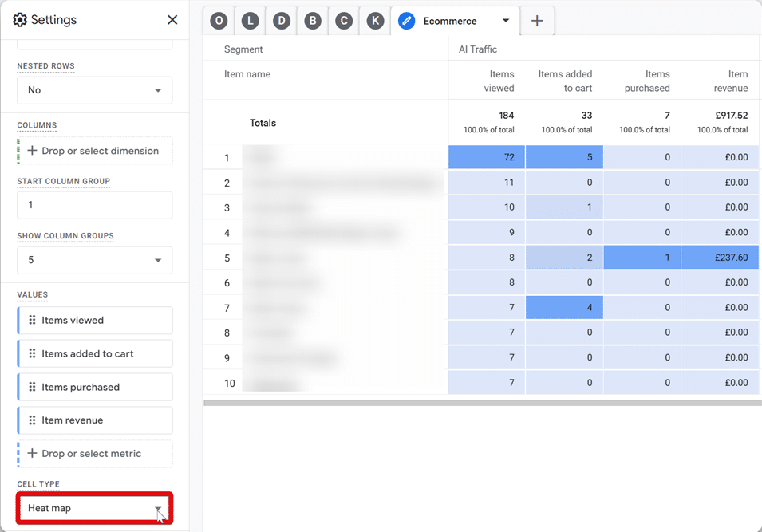Click the drag handle of Item revenue
Viewport: 762px width, 532px height.
(x=32, y=420)
